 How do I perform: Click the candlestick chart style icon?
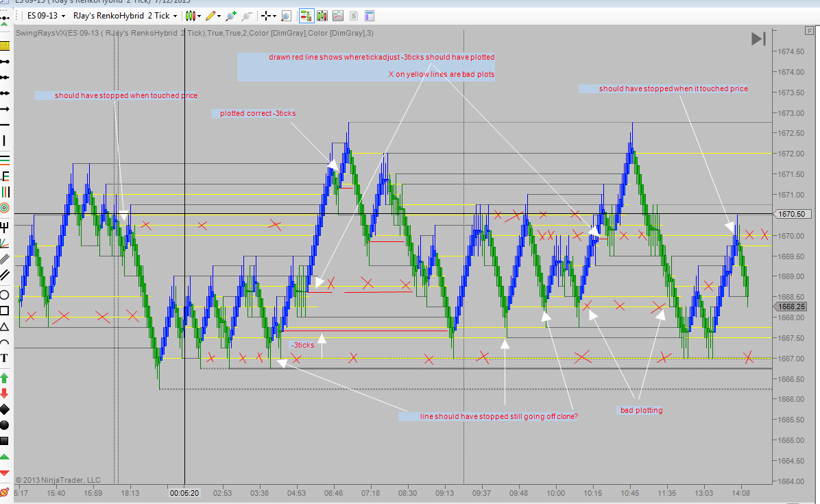tap(191, 16)
